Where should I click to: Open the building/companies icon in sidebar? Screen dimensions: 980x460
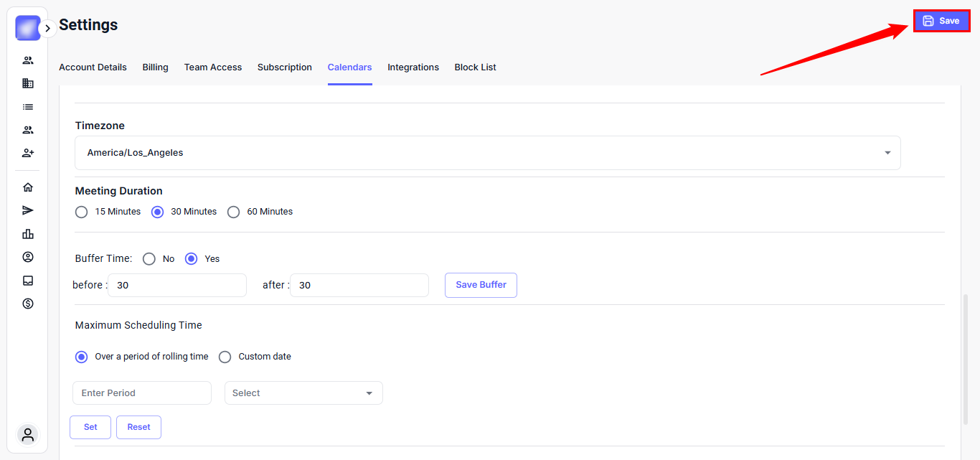click(28, 83)
